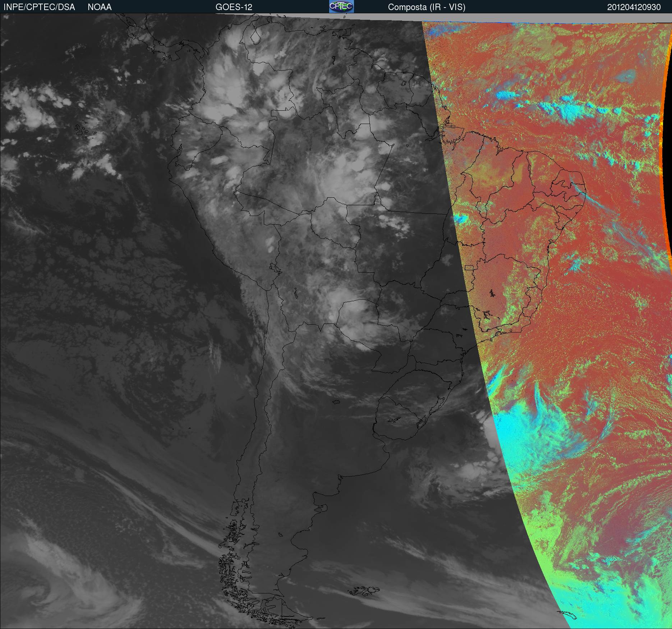This screenshot has height=629, width=672.
Task: Click the CPTEC logo in the header
Action: coord(341,6)
